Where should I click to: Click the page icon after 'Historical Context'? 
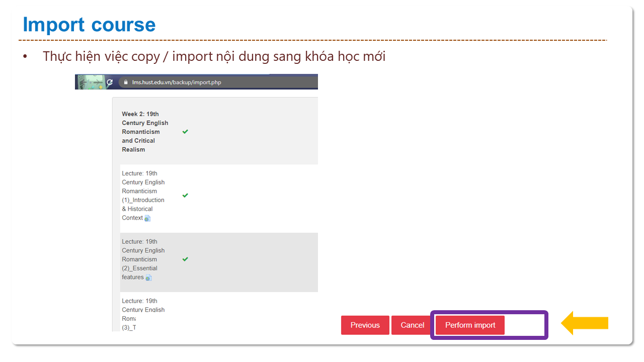point(148,218)
